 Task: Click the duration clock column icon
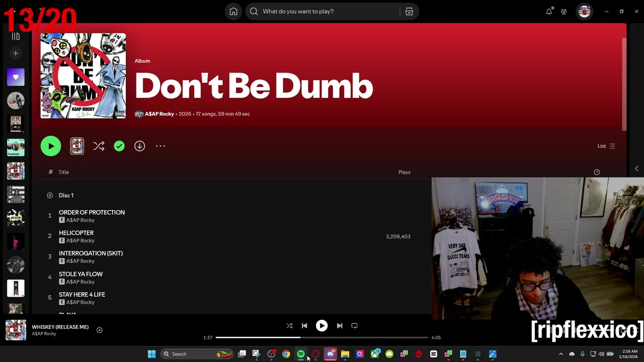click(x=597, y=172)
